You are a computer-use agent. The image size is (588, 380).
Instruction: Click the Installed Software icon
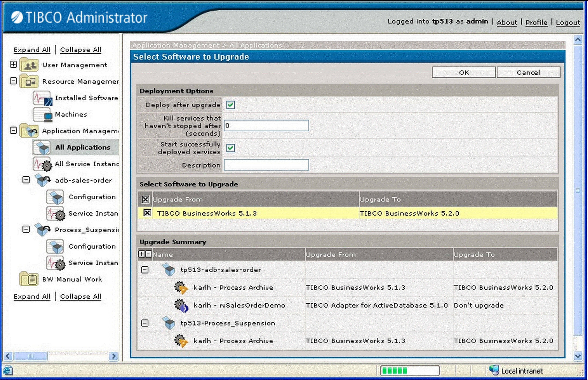[42, 98]
